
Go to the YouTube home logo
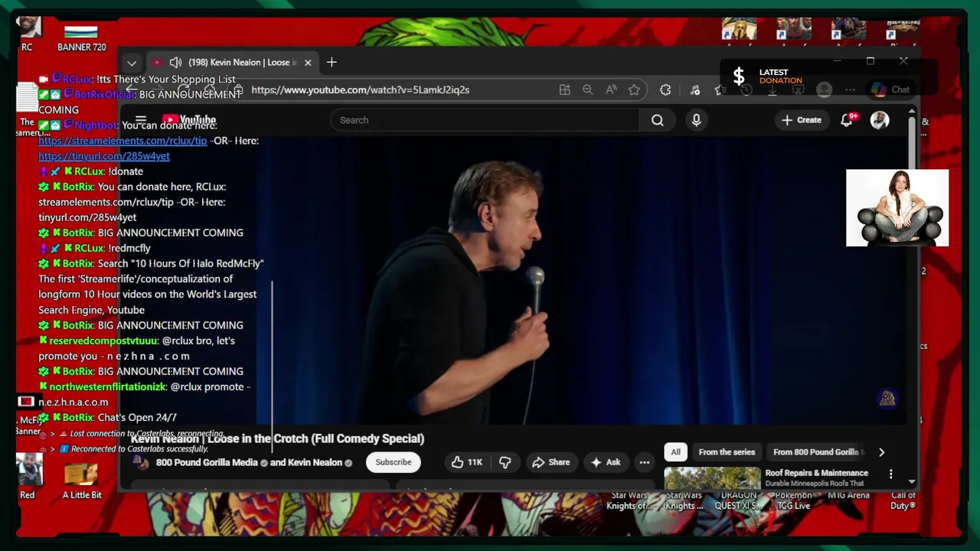point(188,120)
